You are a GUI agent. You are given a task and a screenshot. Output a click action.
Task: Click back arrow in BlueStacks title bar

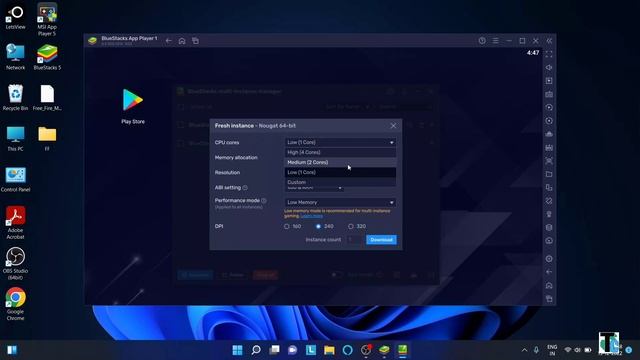(169, 41)
